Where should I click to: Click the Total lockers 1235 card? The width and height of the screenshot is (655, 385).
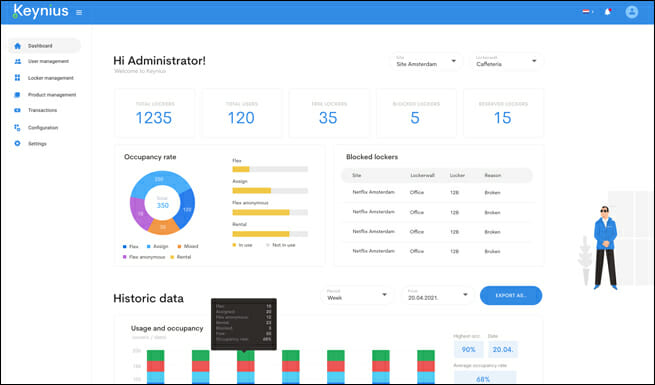click(155, 113)
